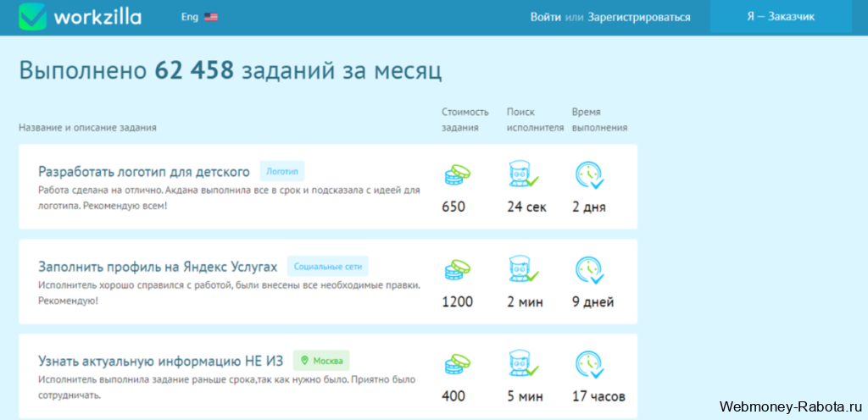Viewport: 868px width, 420px height.
Task: Click the 2 дня completion time
Action: point(589,207)
